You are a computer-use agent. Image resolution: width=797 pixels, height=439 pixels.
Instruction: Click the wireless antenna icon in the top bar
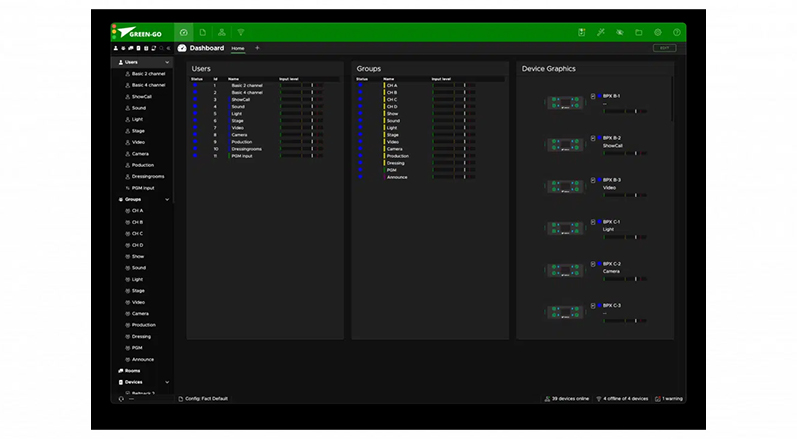[241, 33]
